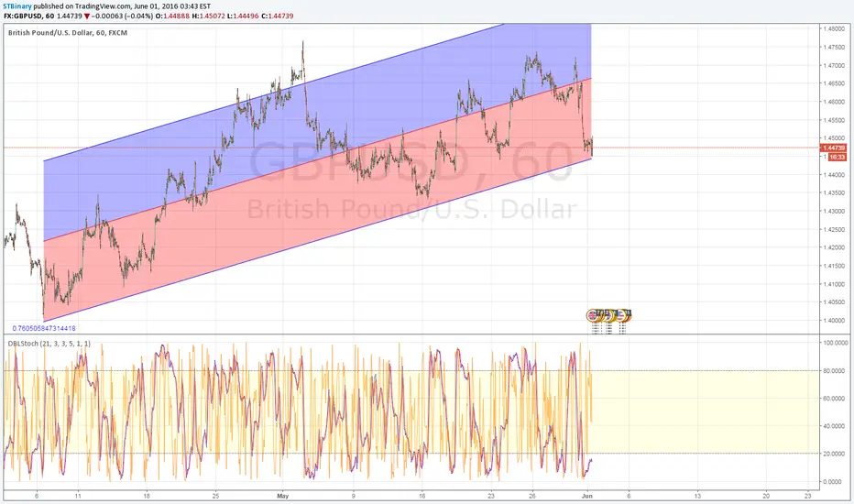This screenshot has width=854, height=504.
Task: Click the H:1.45072 high value
Action: pos(209,16)
